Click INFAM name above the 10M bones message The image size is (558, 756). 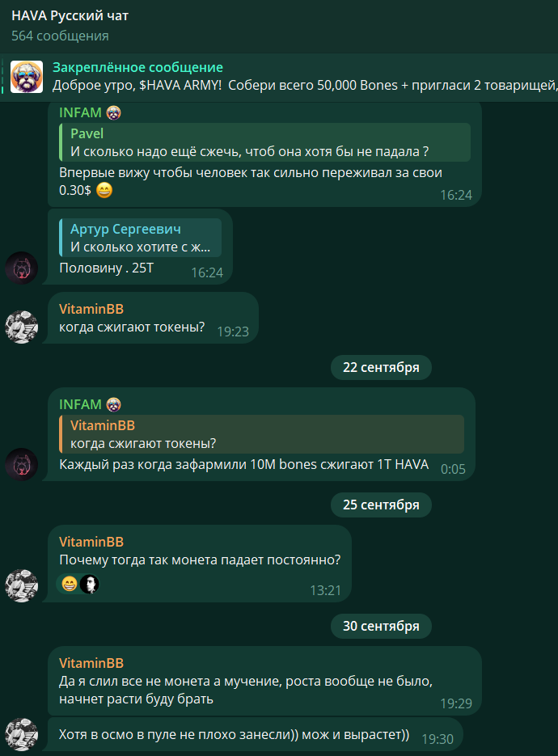coord(80,404)
